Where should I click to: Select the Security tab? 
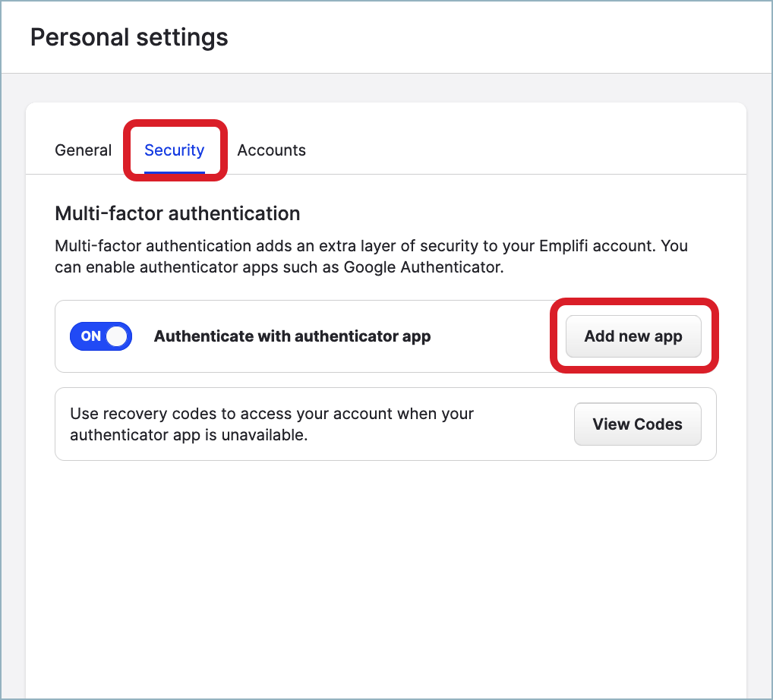click(174, 150)
